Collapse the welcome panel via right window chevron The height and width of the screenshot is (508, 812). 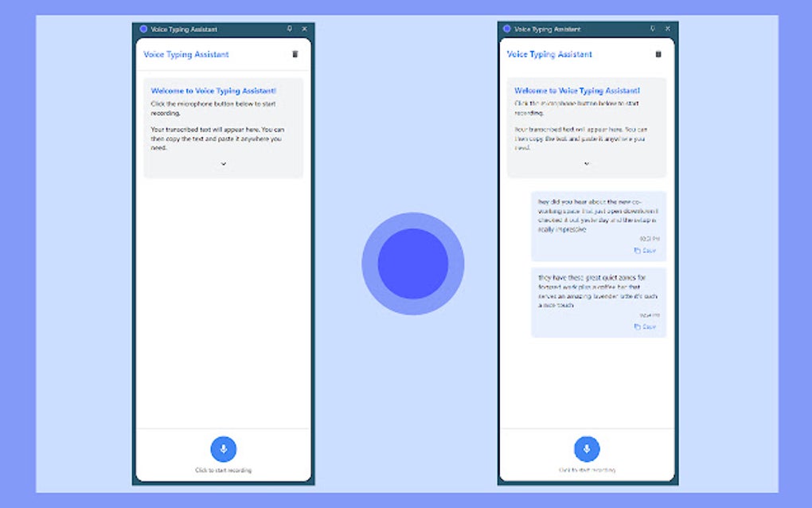587,163
